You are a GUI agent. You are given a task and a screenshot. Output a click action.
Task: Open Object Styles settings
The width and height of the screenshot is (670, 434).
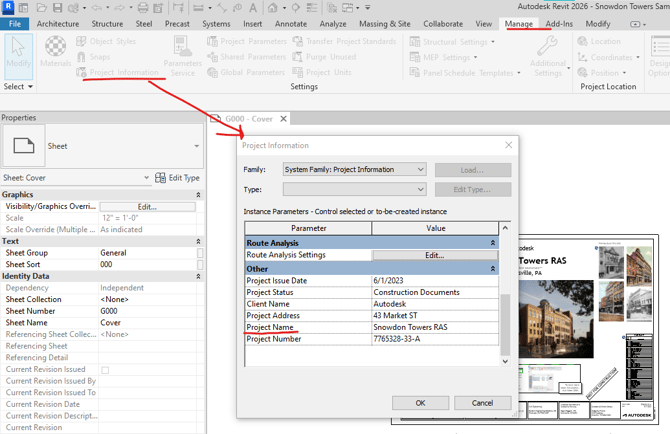click(x=106, y=41)
